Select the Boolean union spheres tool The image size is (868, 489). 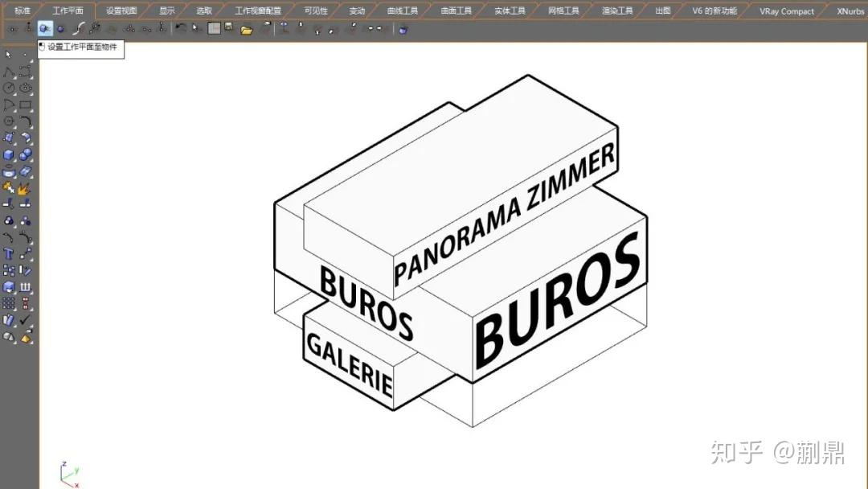[26, 154]
